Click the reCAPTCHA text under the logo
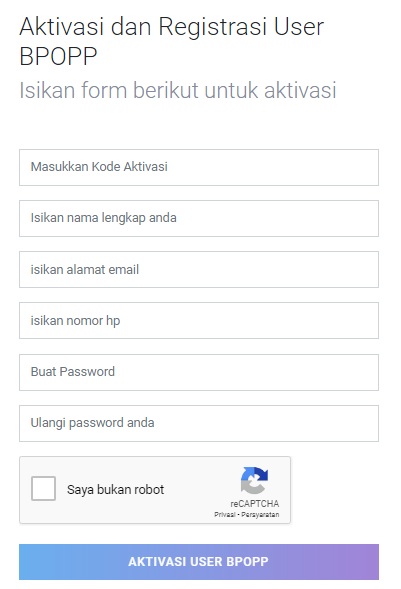 [255, 503]
